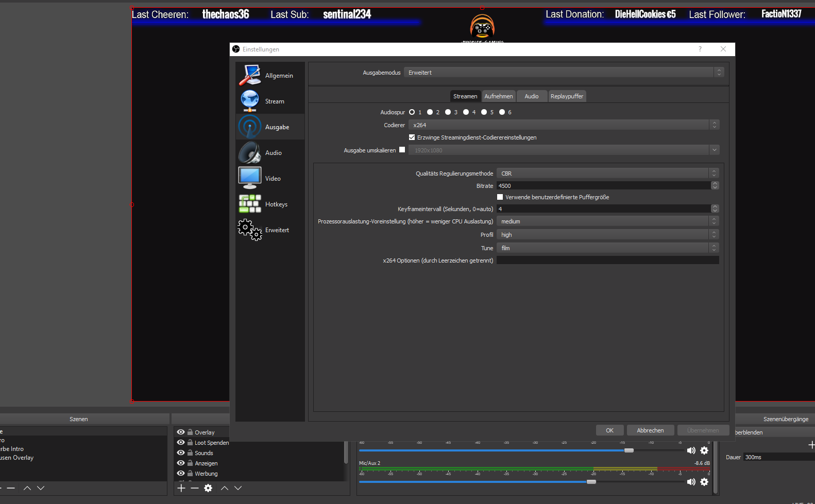Hide the Loot Spenden source
815x504 pixels.
[181, 443]
